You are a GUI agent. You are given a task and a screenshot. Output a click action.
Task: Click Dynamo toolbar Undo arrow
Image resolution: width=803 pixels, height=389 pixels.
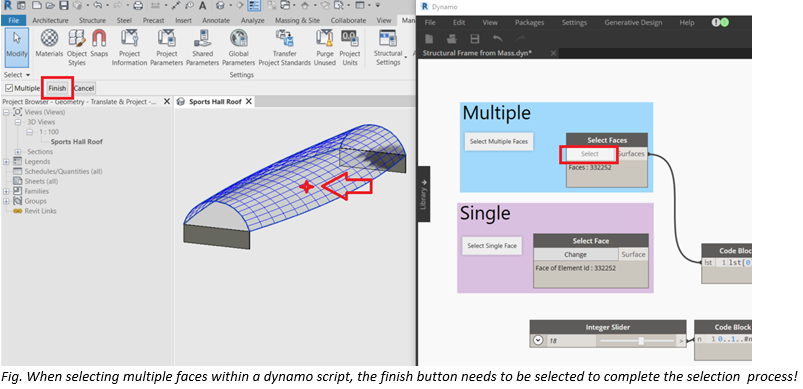point(497,39)
